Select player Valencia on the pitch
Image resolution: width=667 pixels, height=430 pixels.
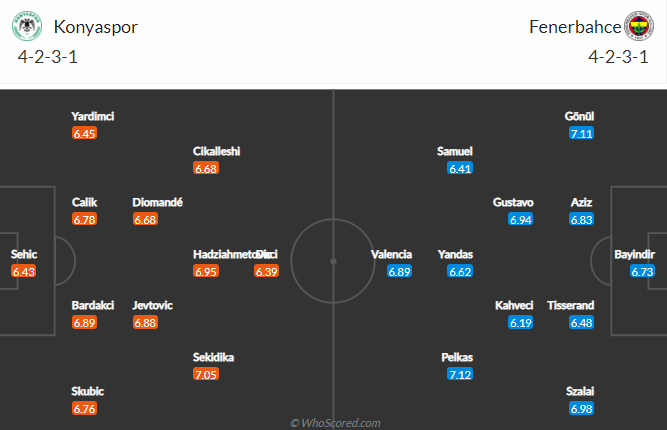pyautogui.click(x=391, y=254)
